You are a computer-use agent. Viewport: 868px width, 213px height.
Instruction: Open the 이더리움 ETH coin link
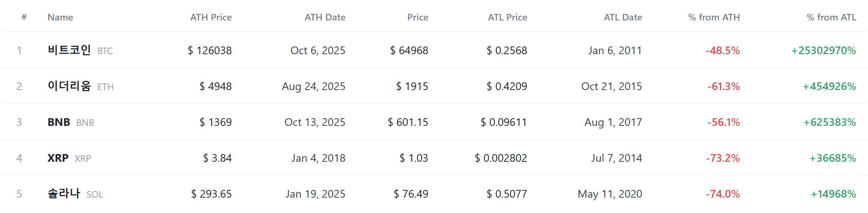(x=81, y=86)
